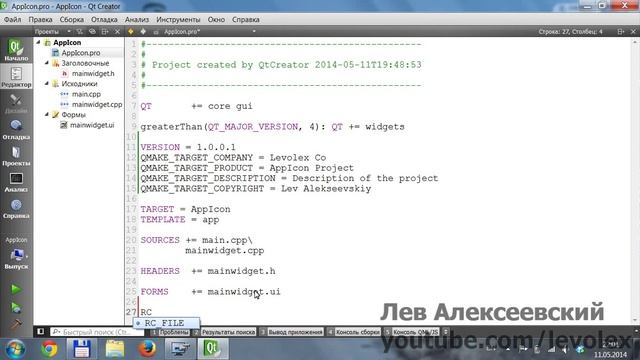Launch Firefox from the taskbar
Screen dimensions: 640x360
[x=147, y=349]
